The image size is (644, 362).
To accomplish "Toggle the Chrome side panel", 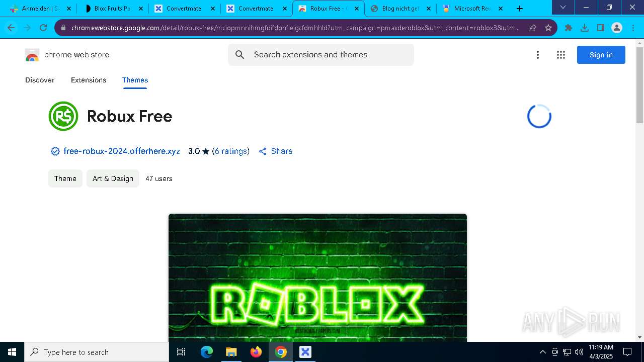I will pos(601,28).
